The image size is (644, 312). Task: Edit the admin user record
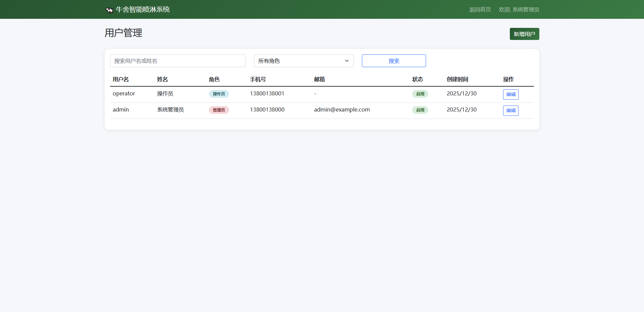(511, 110)
